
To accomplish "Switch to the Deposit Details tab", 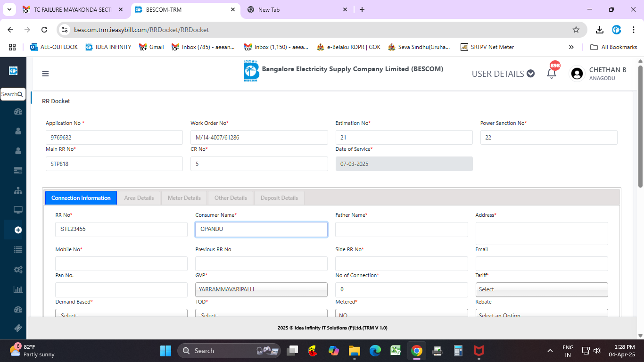I will (x=279, y=198).
